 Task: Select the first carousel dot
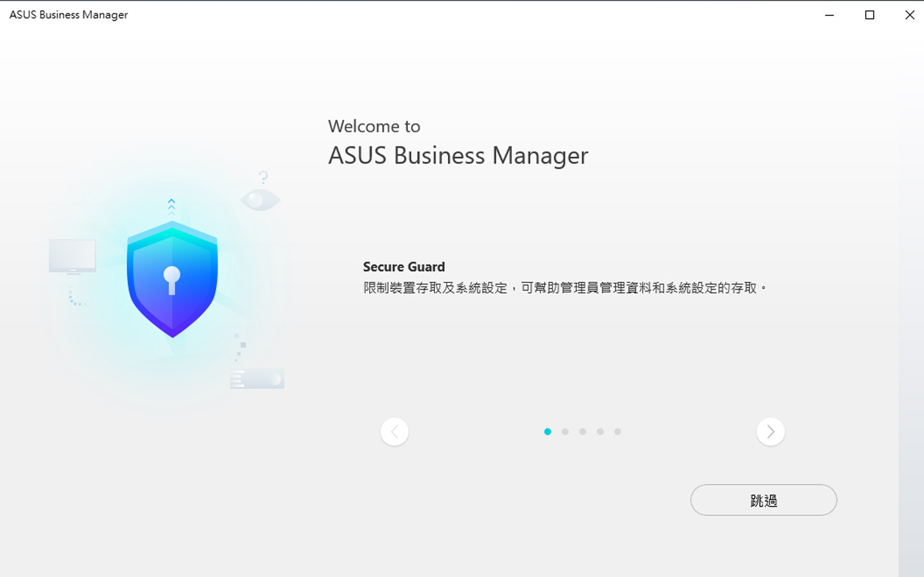tap(547, 431)
